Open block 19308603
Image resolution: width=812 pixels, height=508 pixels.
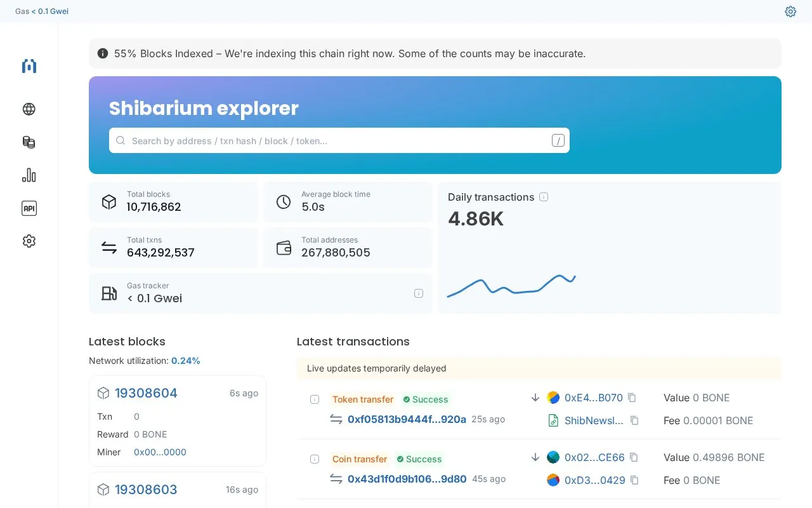(x=146, y=490)
